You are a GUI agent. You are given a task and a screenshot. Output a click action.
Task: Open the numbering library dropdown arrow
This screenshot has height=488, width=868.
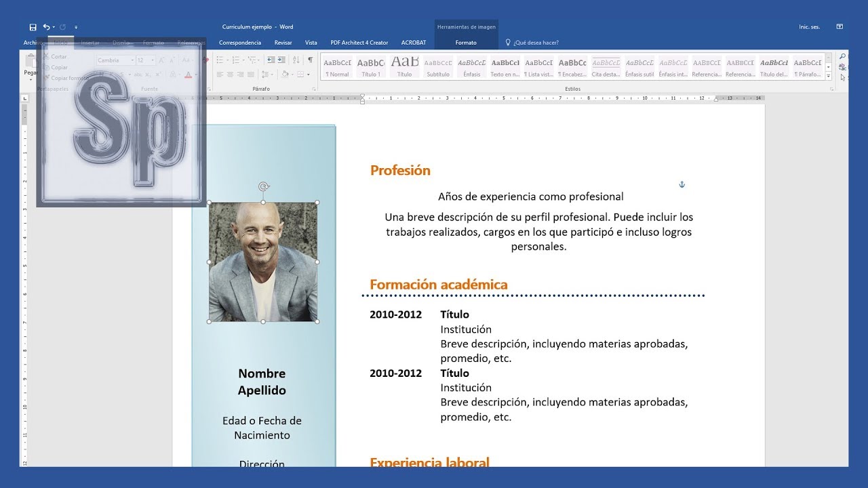pyautogui.click(x=242, y=60)
